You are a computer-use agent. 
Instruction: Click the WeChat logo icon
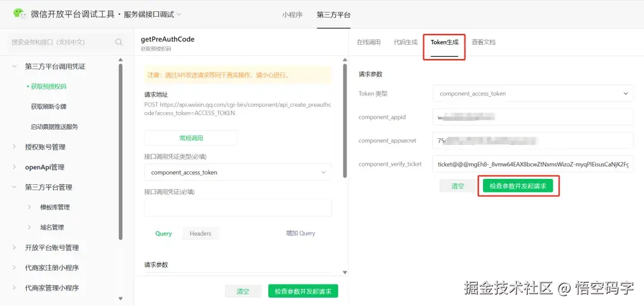[x=20, y=14]
